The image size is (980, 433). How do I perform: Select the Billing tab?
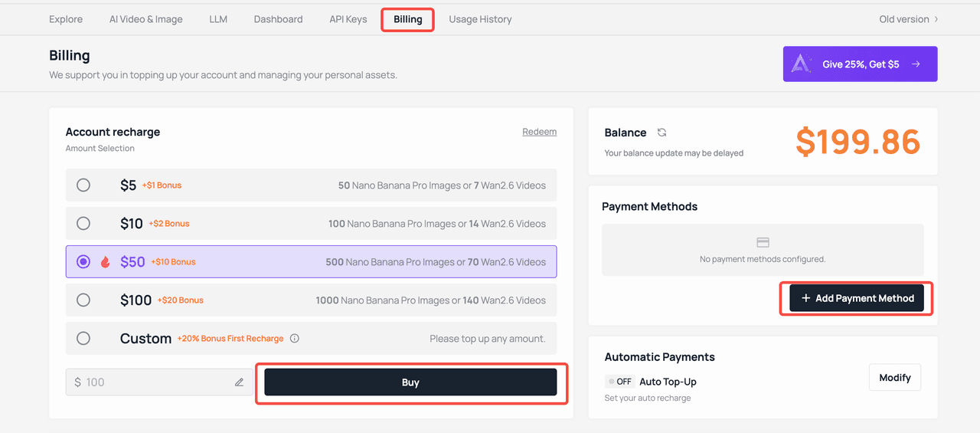tap(408, 19)
